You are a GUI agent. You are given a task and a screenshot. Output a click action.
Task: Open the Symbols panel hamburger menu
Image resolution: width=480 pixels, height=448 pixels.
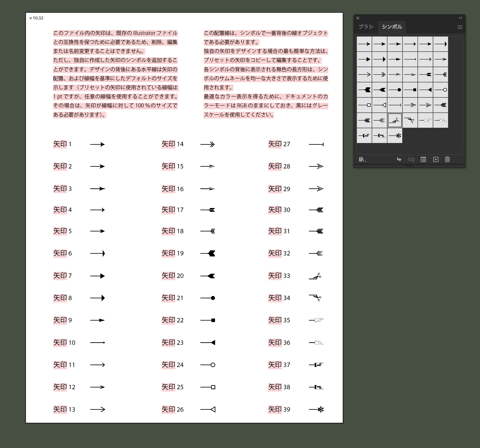coord(460,27)
